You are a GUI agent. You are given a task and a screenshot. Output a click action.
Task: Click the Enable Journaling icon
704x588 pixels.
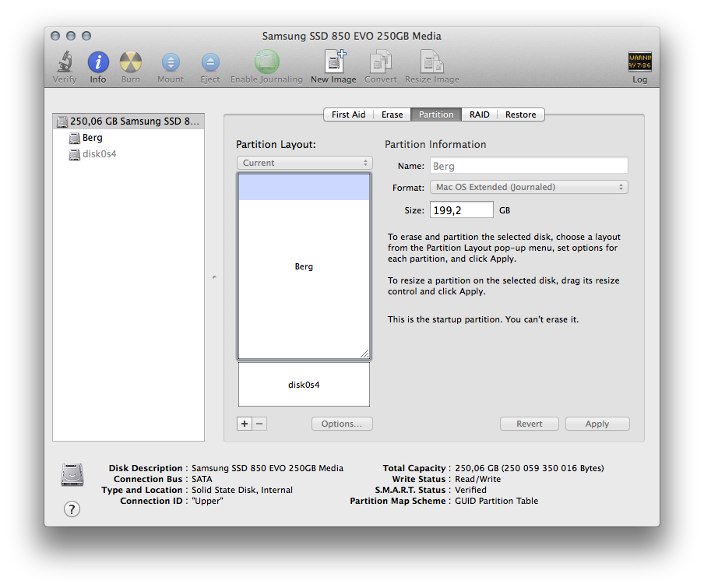click(266, 62)
